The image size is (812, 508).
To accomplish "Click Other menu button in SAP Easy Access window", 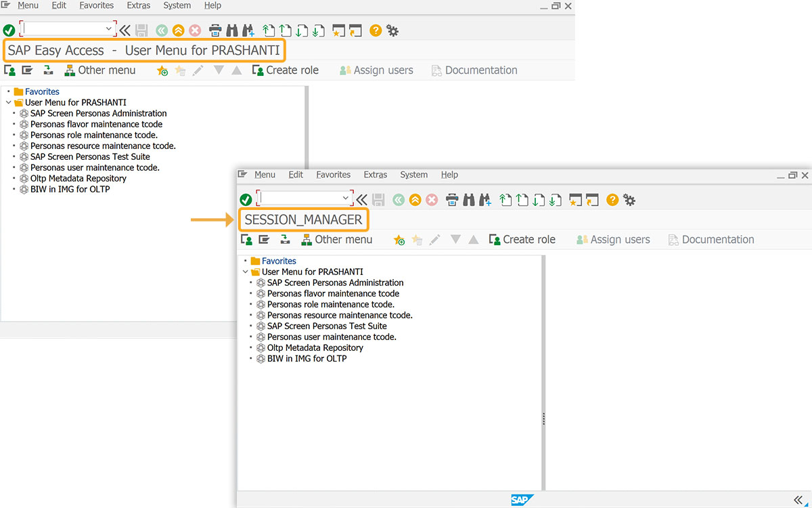I will [x=99, y=70].
